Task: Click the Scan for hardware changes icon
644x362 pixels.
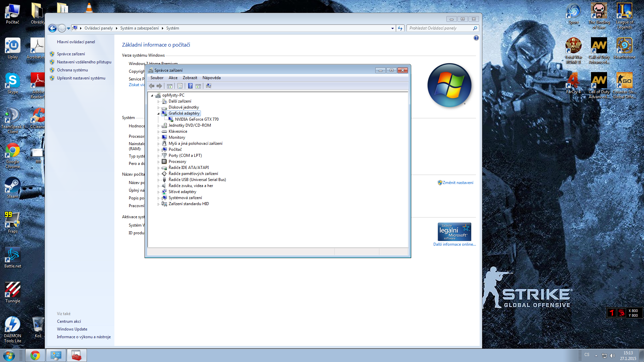Action: tap(209, 86)
